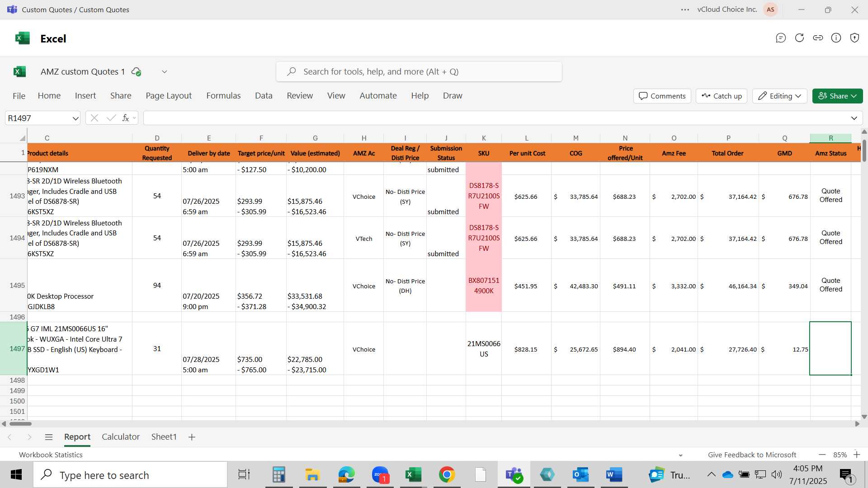This screenshot has width=868, height=488.
Task: Open the Home ribbon tab
Action: 49,96
